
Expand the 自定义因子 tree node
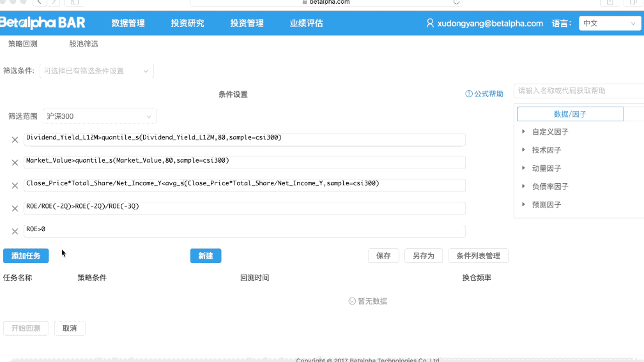(x=523, y=132)
